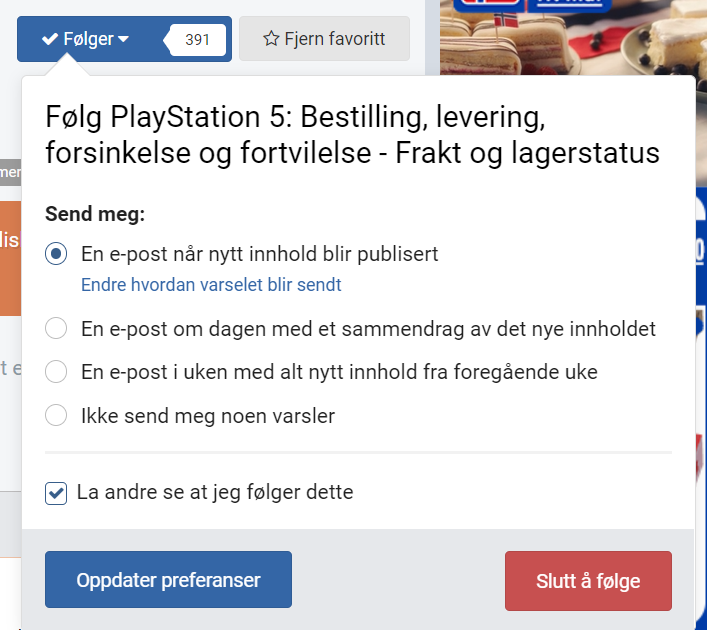Click the 391 followers count badge
The width and height of the screenshot is (707, 630).
pyautogui.click(x=197, y=39)
